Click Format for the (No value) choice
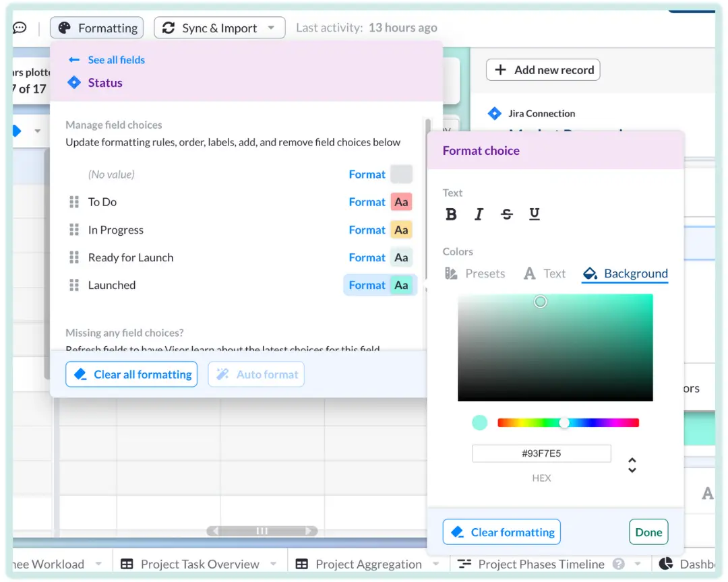The image size is (728, 582). coord(367,174)
